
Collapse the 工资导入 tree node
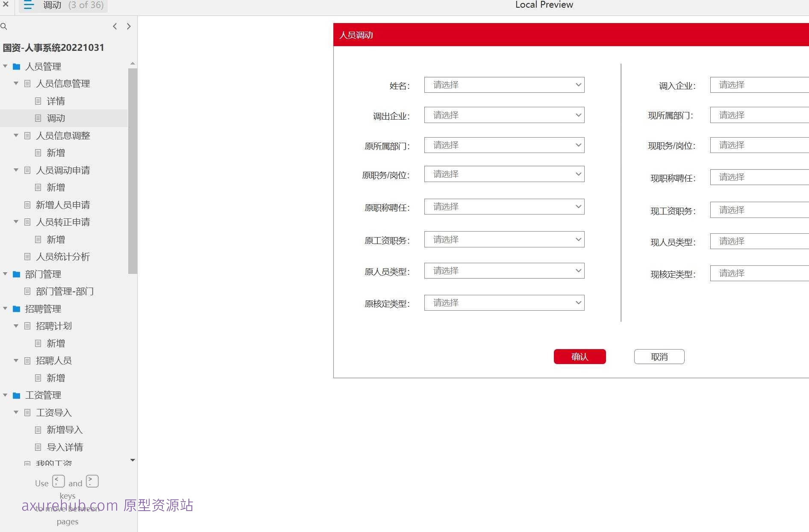pyautogui.click(x=15, y=412)
